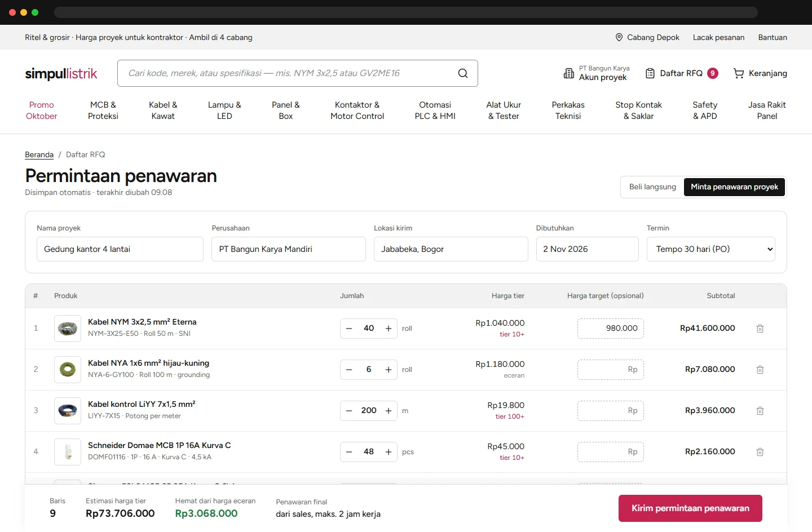The image size is (812, 532).
Task: Open Kabel NYM 3x2,5 product thumbnail
Action: coord(68,329)
